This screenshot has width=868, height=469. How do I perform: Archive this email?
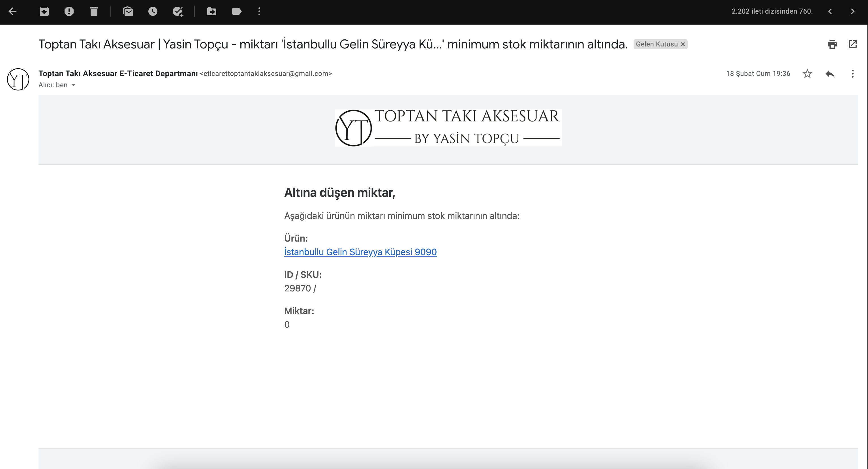(44, 11)
